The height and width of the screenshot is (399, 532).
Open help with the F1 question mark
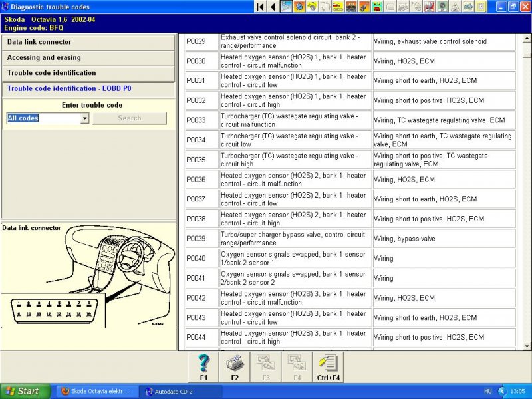tap(203, 367)
